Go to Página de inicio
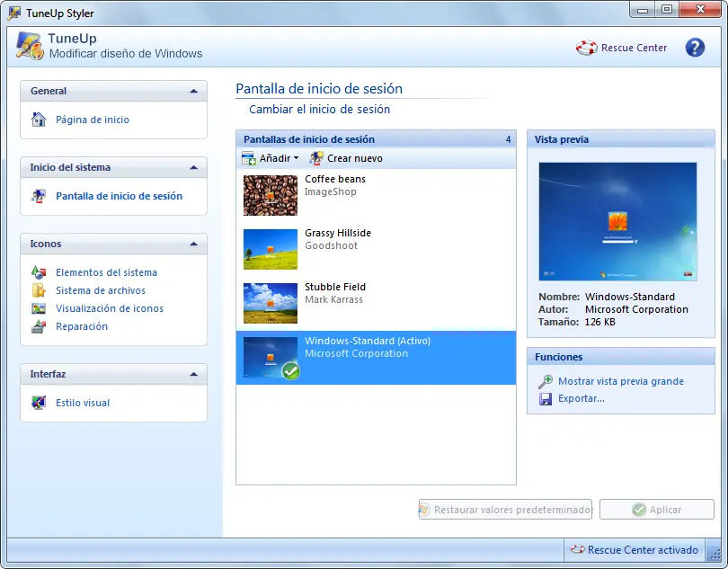This screenshot has width=728, height=569. coord(93,120)
